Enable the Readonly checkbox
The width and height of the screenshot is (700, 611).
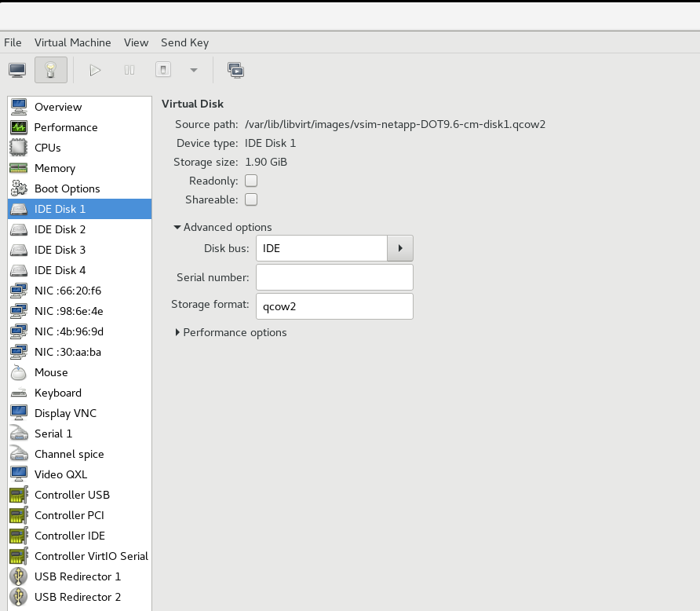click(x=250, y=181)
